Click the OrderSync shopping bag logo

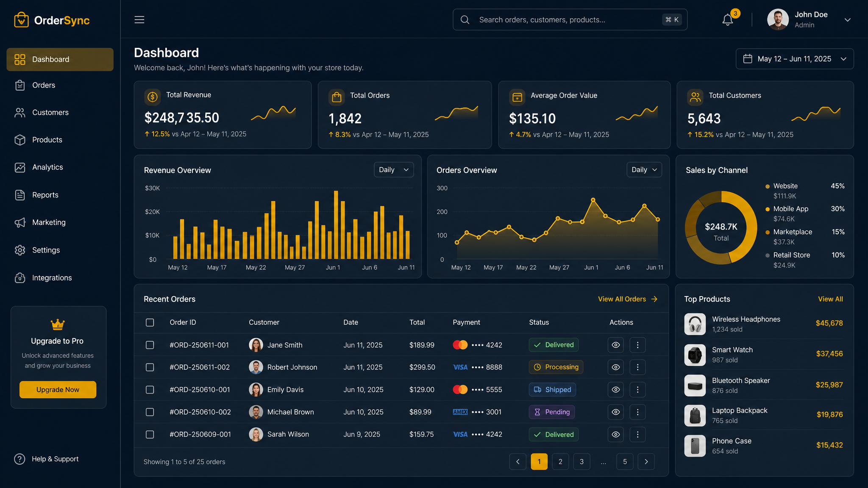click(x=21, y=19)
